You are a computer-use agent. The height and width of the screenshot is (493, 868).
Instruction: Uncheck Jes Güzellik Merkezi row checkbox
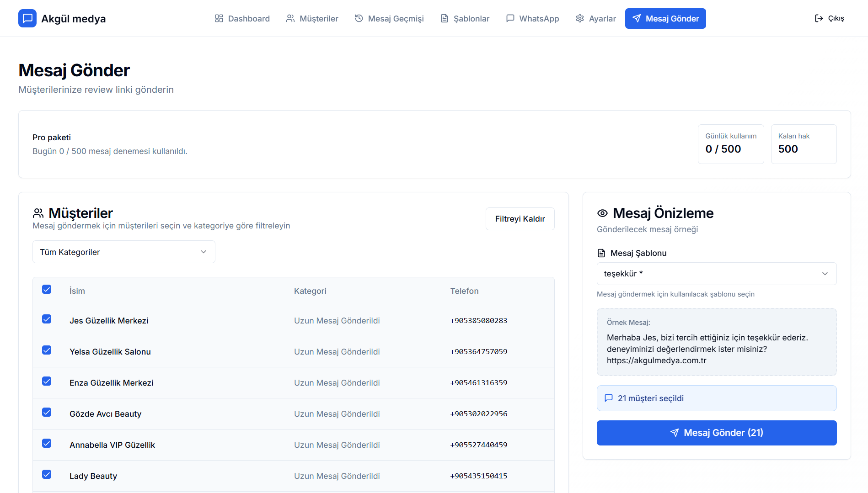tap(47, 319)
